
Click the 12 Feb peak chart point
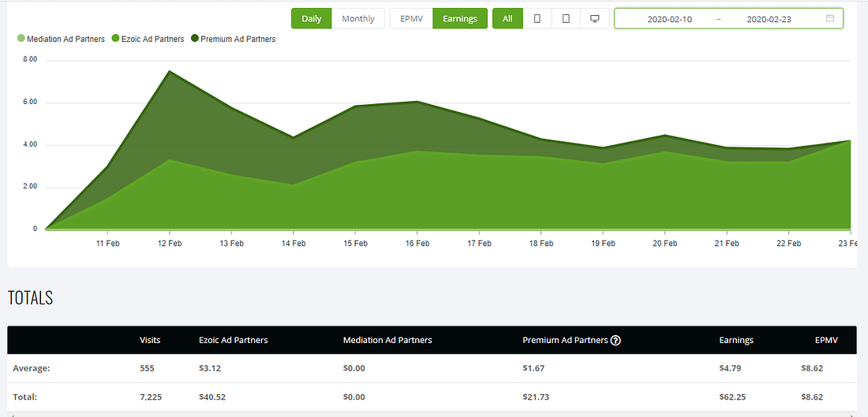[x=170, y=71]
